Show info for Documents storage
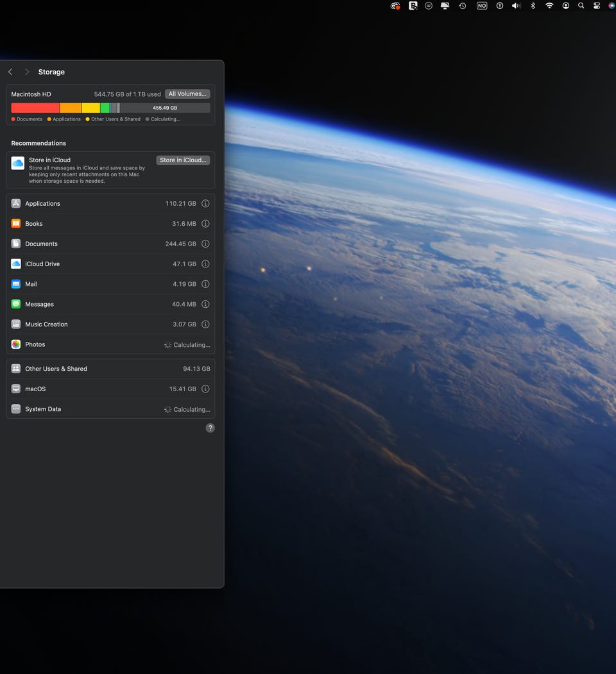 pos(205,244)
